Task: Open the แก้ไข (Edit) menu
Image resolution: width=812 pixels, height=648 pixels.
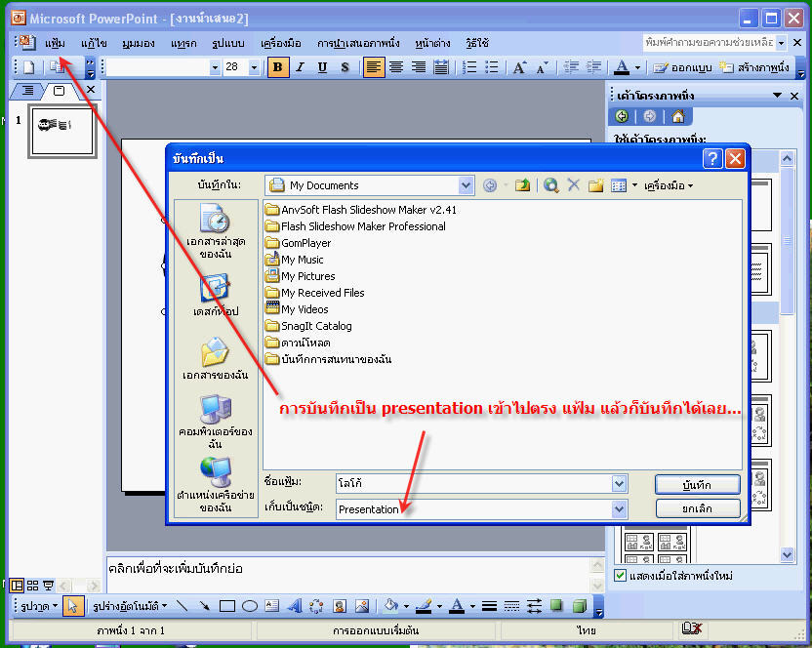Action: 94,44
